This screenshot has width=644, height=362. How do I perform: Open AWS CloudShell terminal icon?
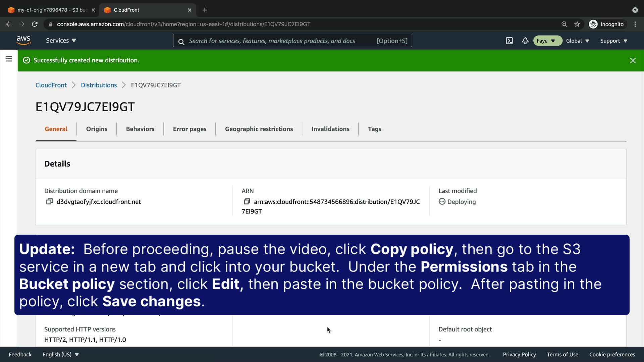click(509, 41)
